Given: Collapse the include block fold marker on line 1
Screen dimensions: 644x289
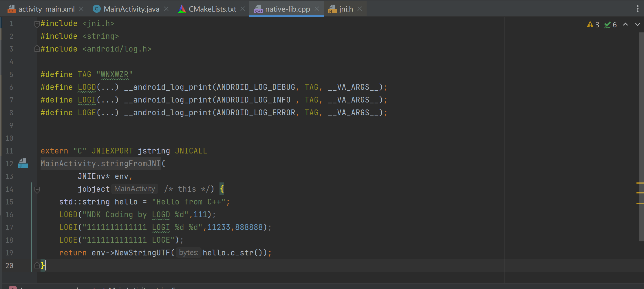Looking at the screenshot, I should [37, 24].
